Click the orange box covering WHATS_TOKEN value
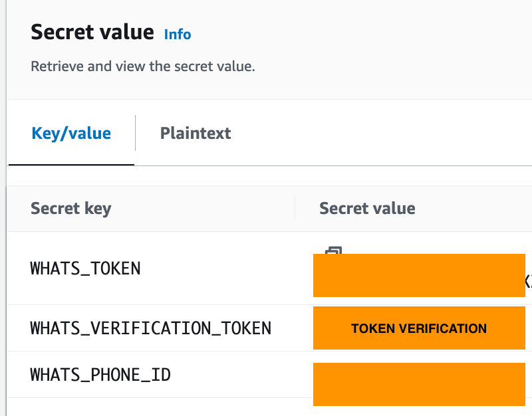532x416 pixels. tap(419, 275)
